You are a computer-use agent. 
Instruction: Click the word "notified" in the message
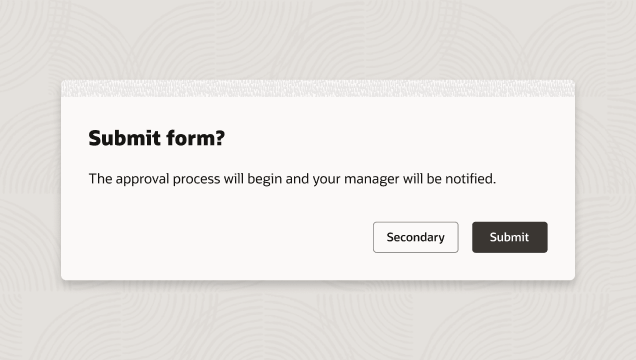[x=469, y=179]
